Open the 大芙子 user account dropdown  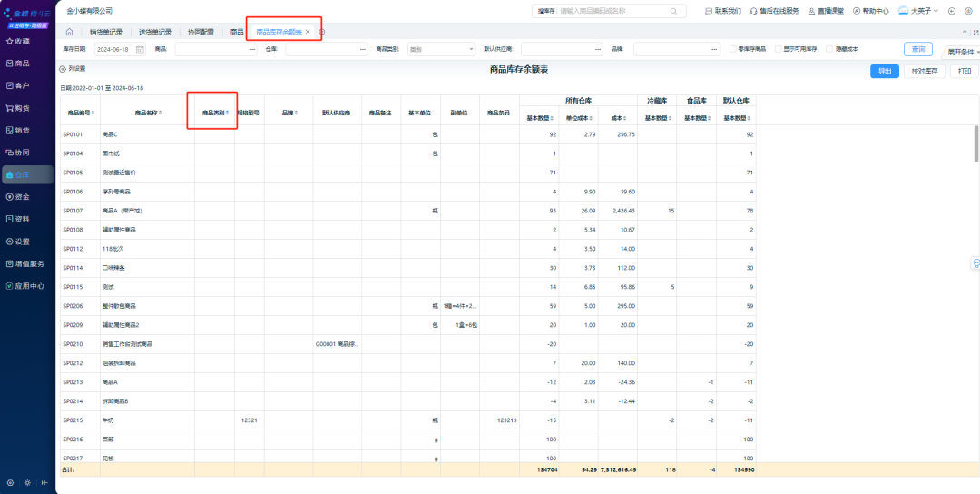tap(918, 11)
